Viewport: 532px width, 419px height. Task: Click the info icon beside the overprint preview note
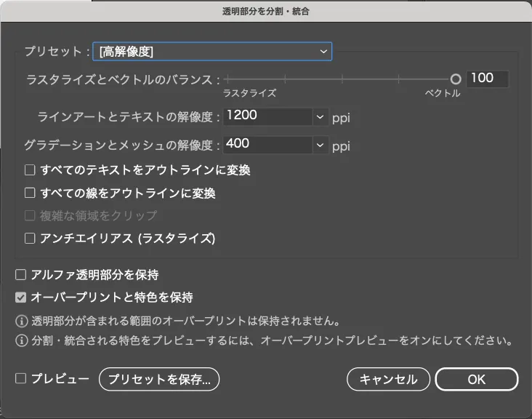coord(22,340)
